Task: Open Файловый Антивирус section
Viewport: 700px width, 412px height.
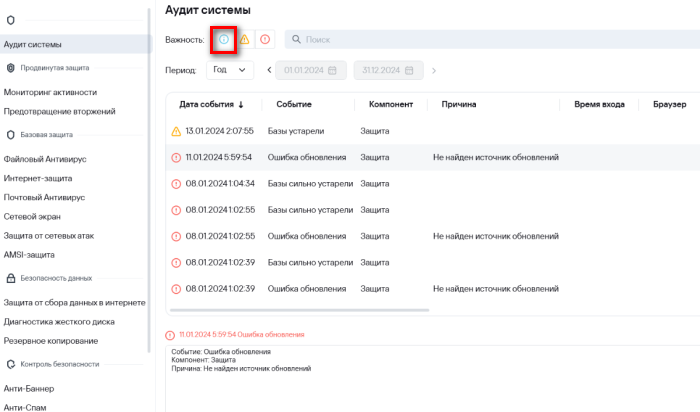Action: (45, 159)
